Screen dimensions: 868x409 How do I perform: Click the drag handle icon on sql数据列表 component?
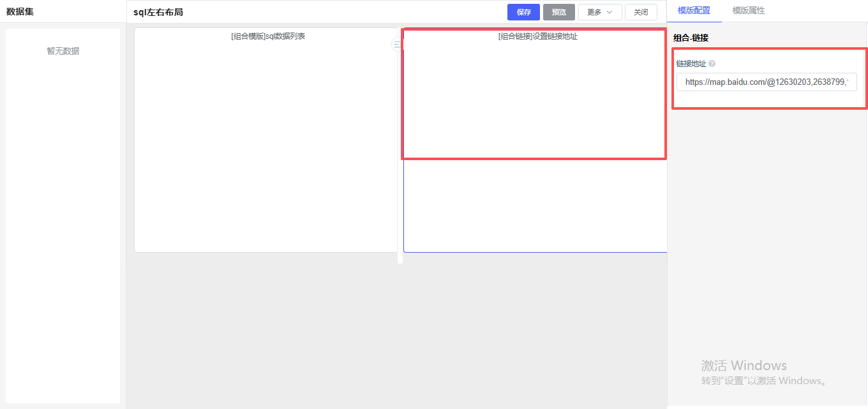397,44
